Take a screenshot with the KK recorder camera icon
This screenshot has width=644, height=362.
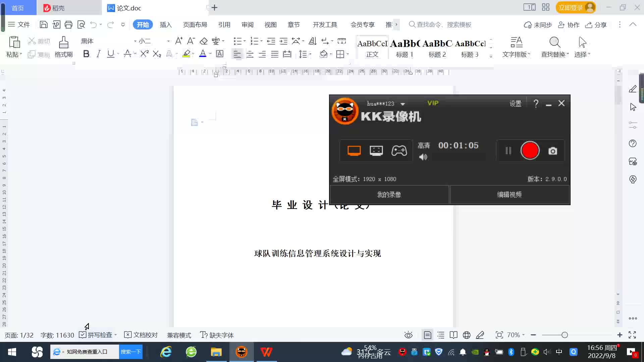552,151
